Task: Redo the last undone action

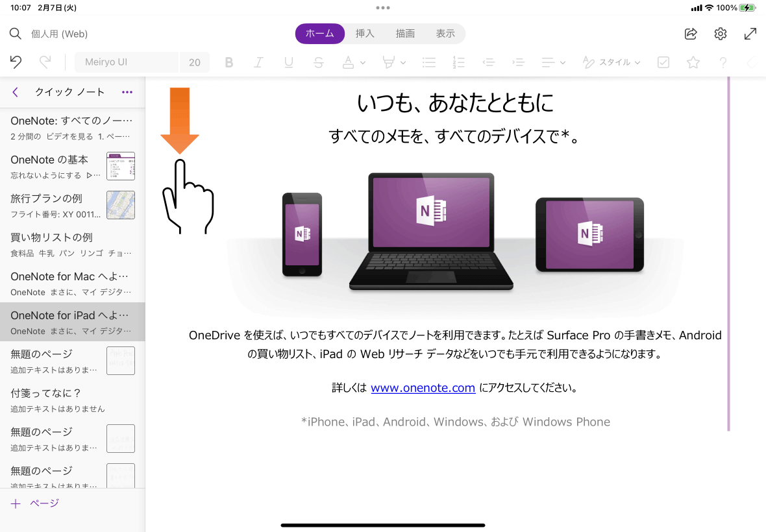Action: pyautogui.click(x=45, y=62)
